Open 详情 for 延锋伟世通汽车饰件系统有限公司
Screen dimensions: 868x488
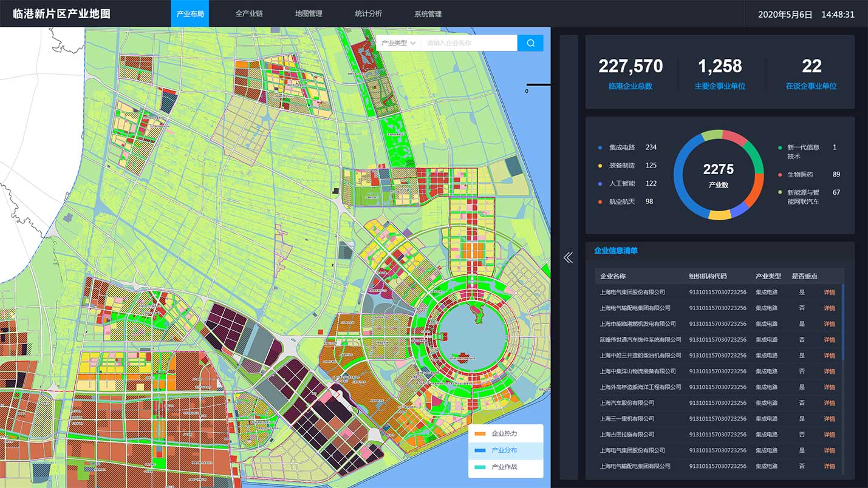tap(829, 339)
